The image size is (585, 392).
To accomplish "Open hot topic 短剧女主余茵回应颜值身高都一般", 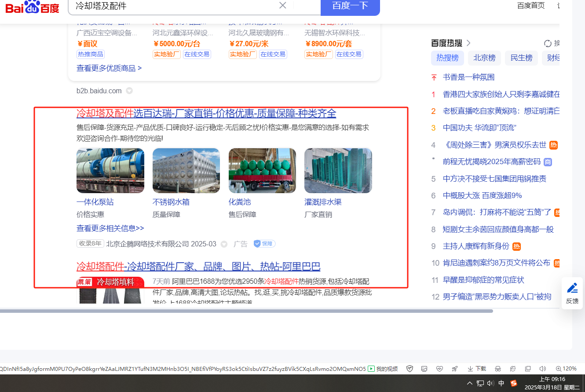I will coord(498,230).
